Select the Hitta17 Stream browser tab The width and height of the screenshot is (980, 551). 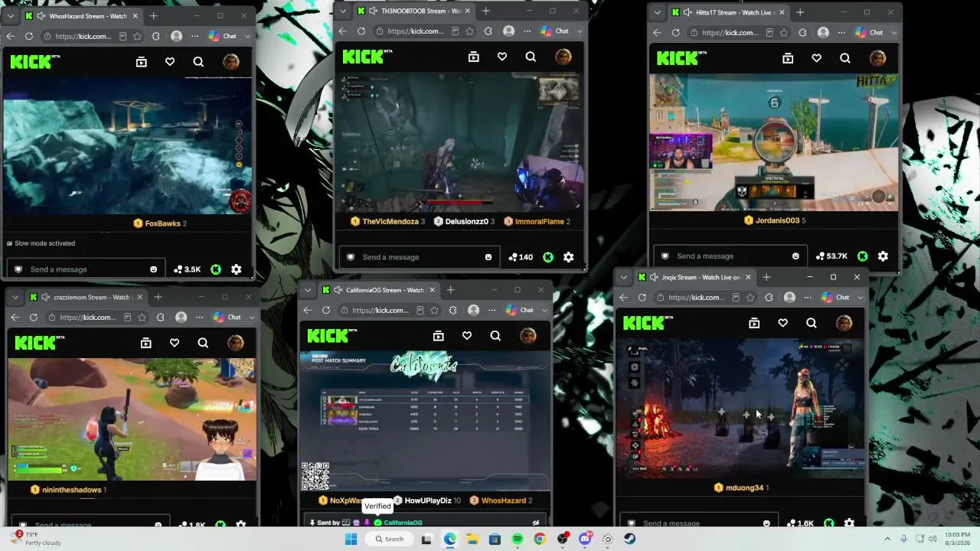pos(728,12)
